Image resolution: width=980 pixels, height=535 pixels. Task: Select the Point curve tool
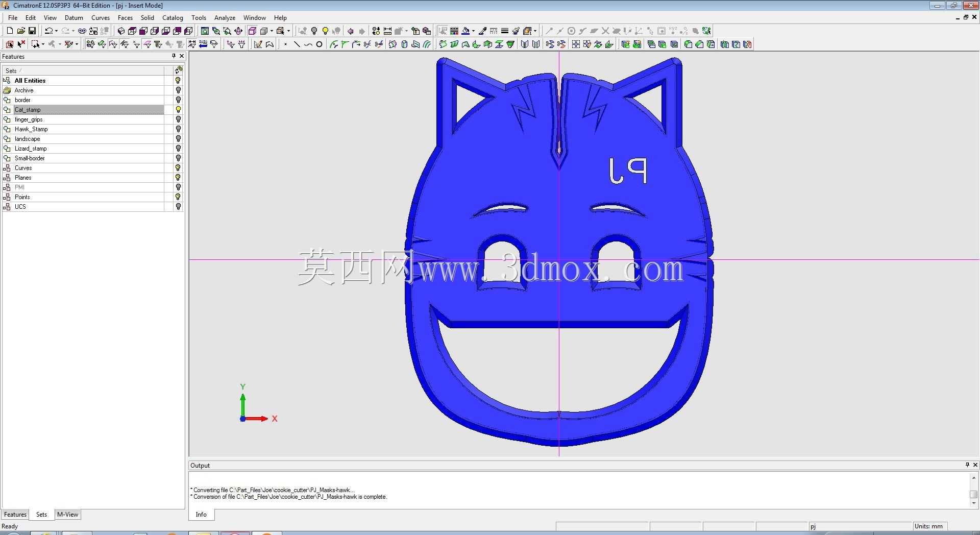click(285, 44)
